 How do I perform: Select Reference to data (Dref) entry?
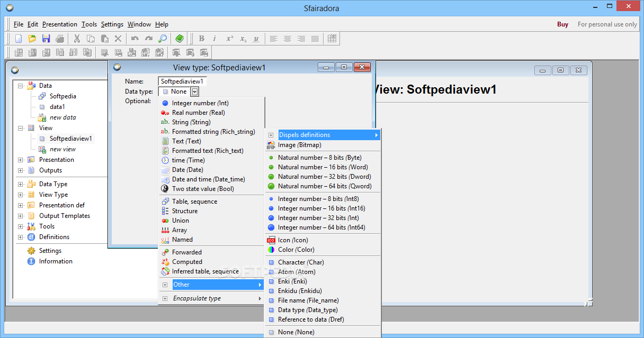coord(323,319)
